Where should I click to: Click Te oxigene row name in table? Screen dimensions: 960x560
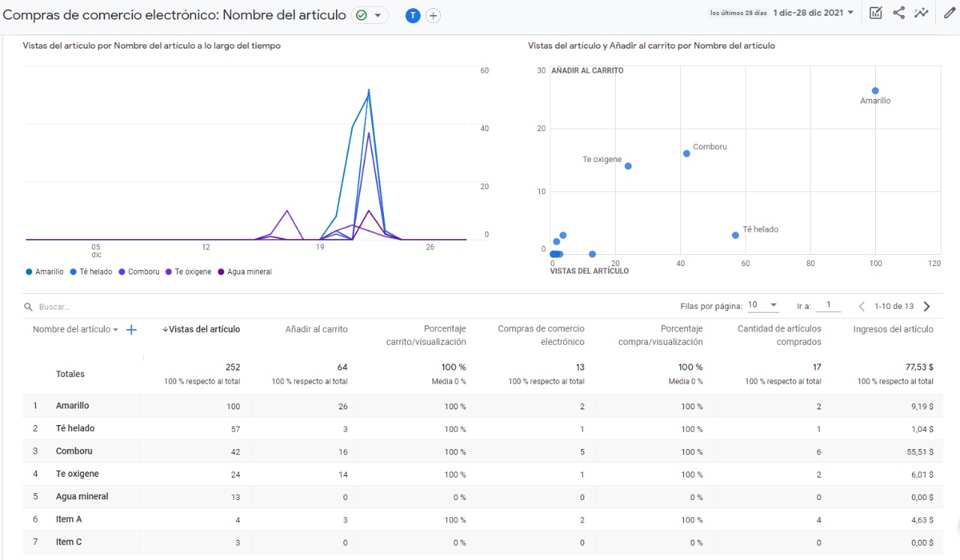click(77, 474)
